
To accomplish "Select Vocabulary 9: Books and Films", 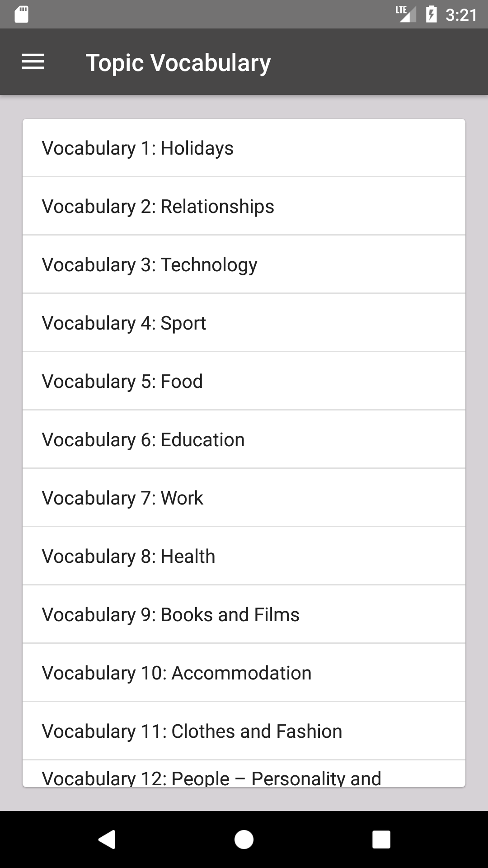I will [244, 615].
